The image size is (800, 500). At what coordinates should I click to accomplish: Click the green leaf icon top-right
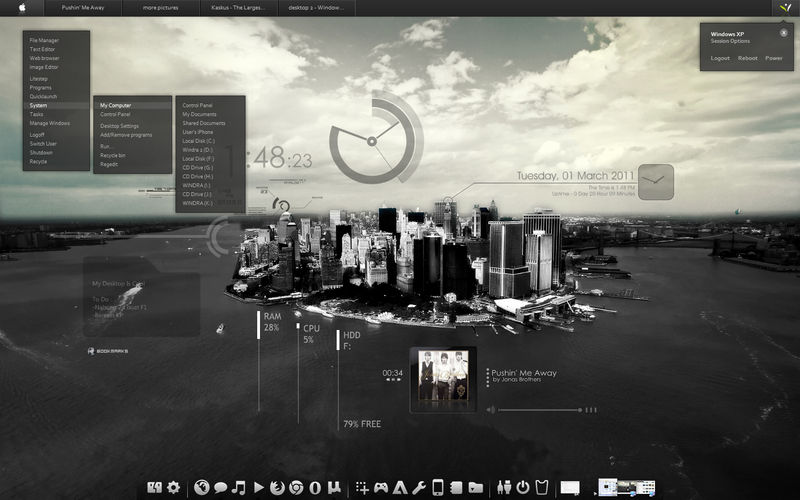(x=785, y=8)
